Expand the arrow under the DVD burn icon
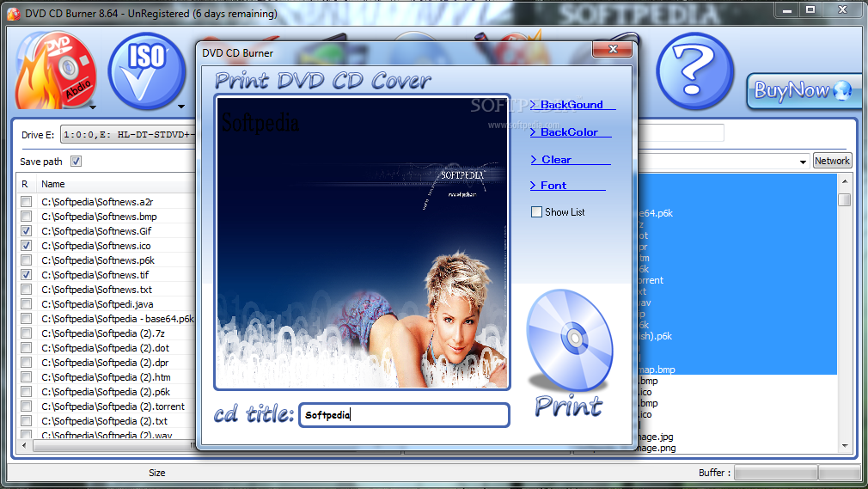Screen dimensions: 868x489 coord(93,107)
